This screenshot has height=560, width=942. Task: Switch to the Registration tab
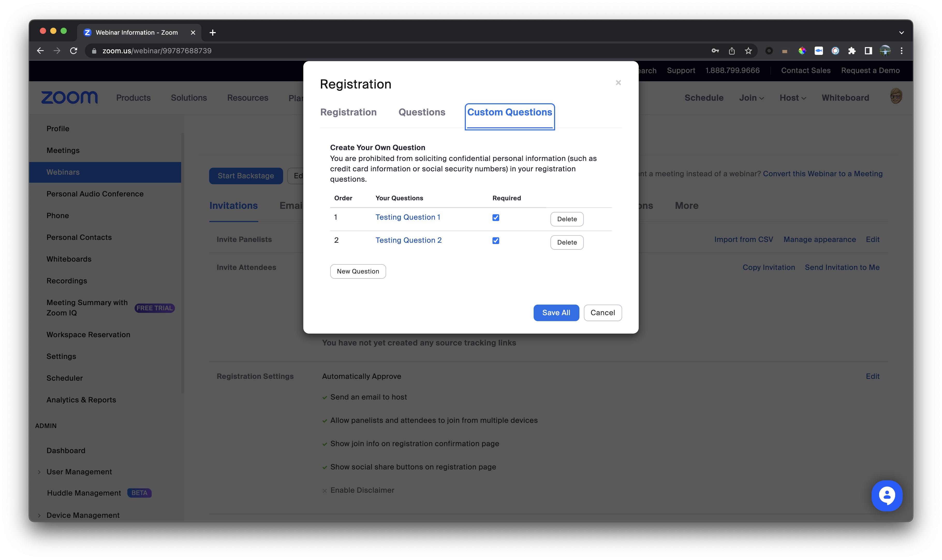click(348, 112)
